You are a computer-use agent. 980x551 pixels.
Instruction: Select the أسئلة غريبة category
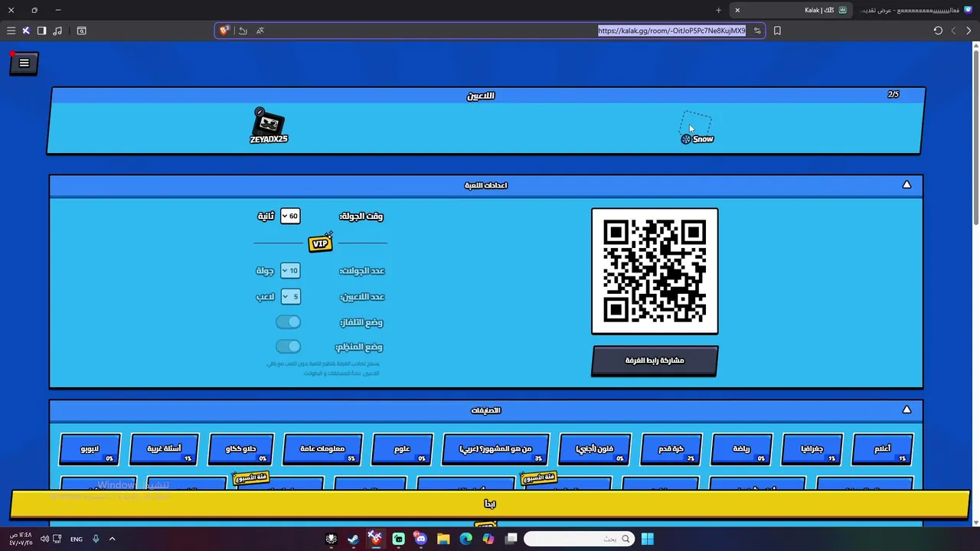click(x=165, y=449)
